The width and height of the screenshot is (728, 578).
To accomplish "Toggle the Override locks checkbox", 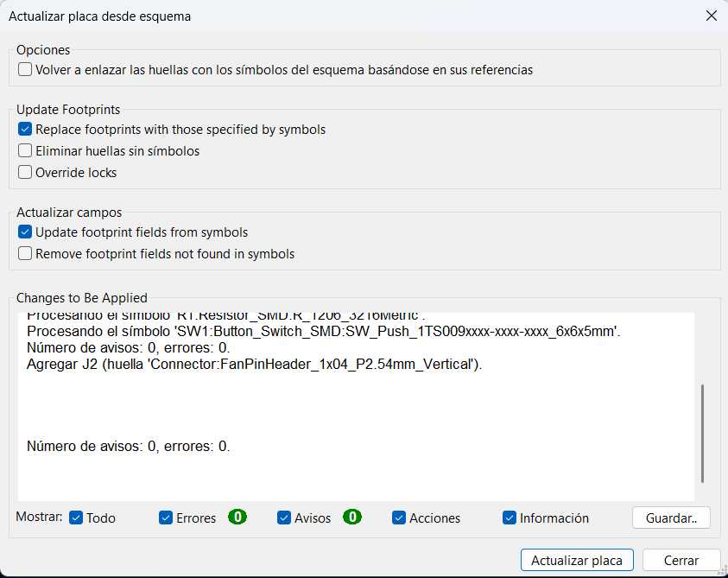I will (x=25, y=173).
